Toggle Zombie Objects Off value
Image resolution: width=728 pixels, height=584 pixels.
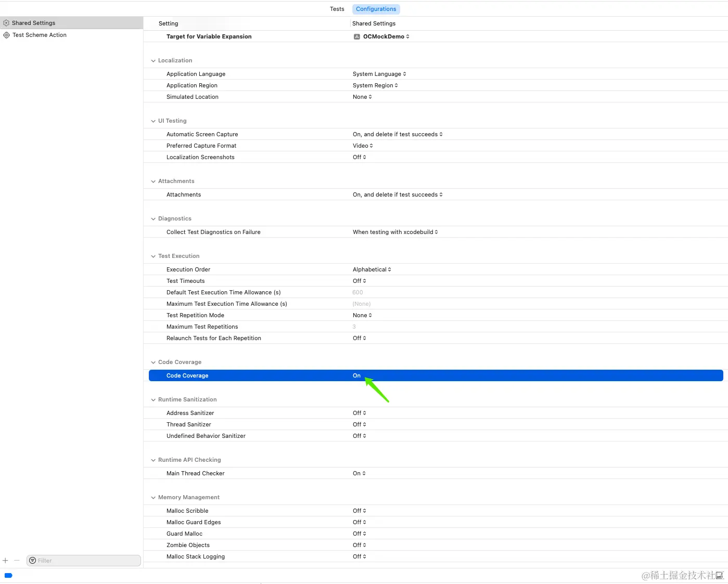point(360,545)
